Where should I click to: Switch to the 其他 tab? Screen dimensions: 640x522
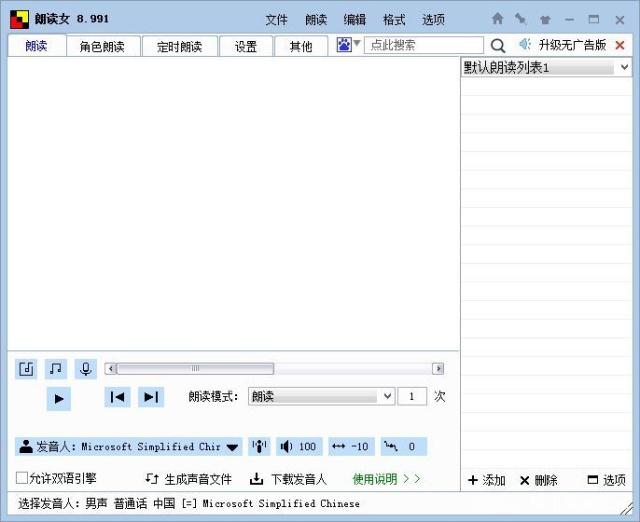point(301,46)
